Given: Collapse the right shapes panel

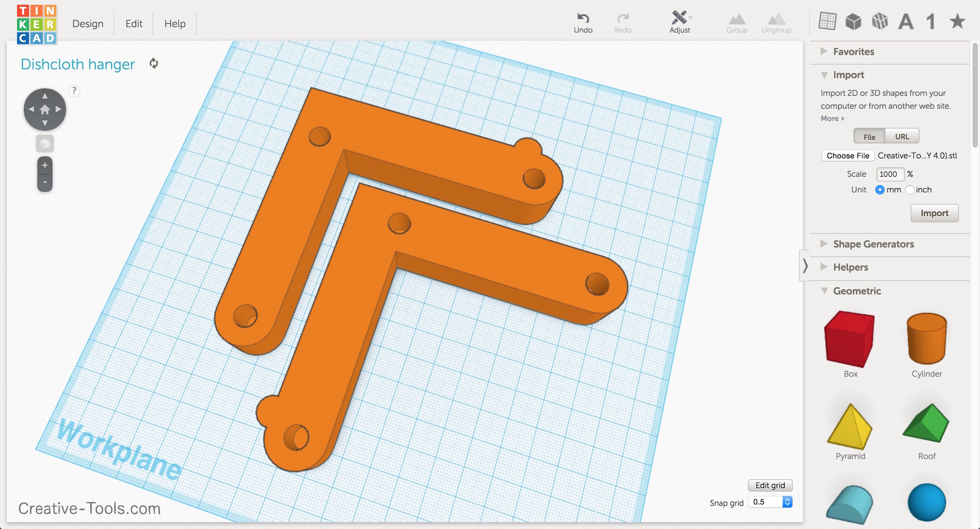Looking at the screenshot, I should coord(805,265).
